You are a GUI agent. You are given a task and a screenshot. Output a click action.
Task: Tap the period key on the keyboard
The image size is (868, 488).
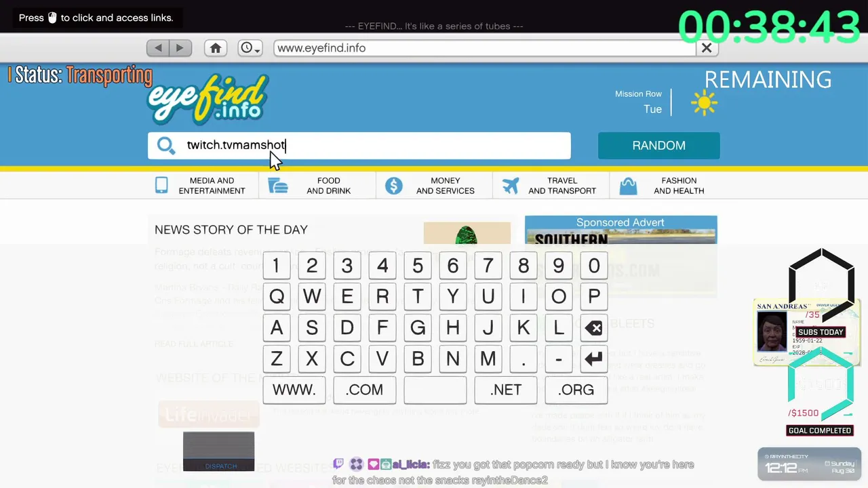point(523,359)
